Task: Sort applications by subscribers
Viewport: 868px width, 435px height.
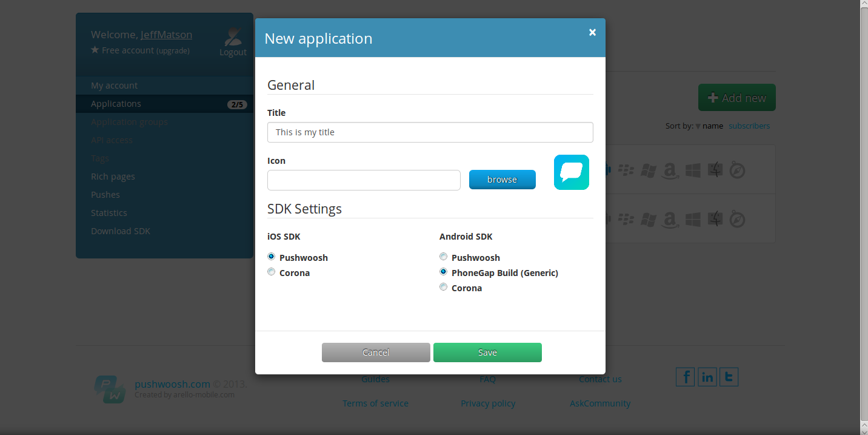Action: pos(749,126)
